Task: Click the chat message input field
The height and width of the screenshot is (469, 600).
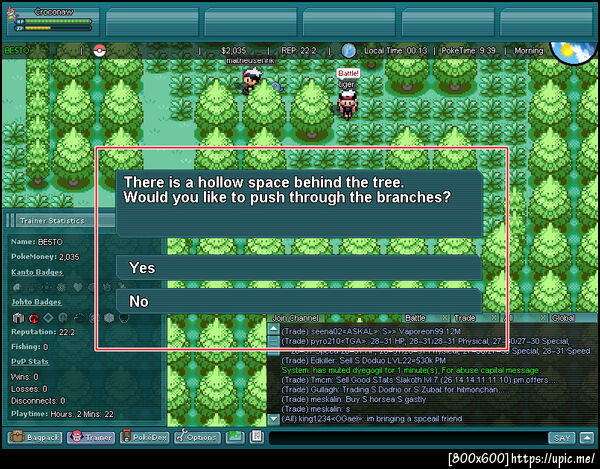Action: coord(408,438)
